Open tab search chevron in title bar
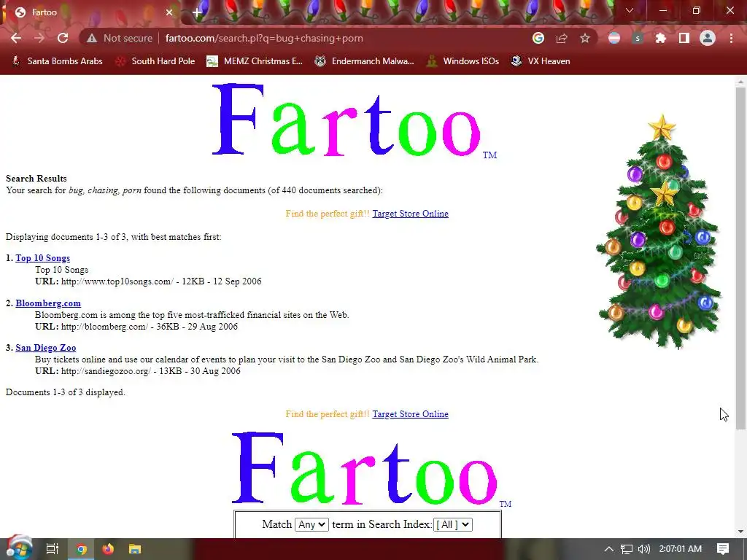 coord(630,10)
